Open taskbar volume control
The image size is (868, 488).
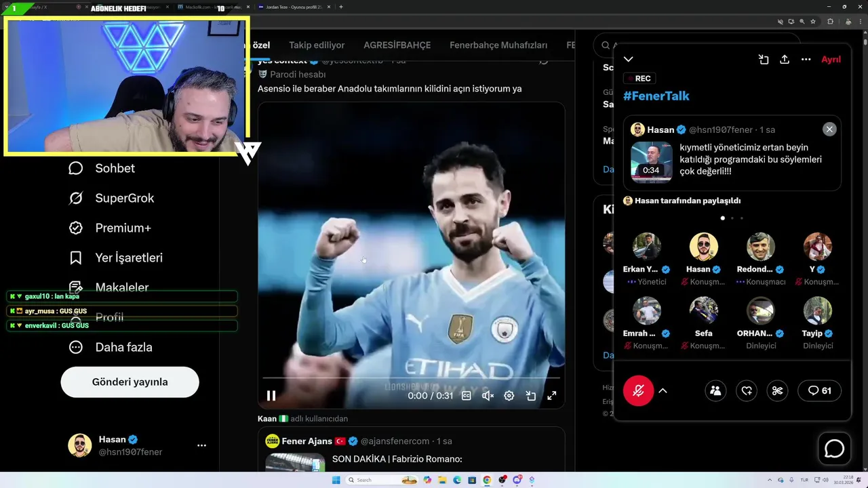825,480
